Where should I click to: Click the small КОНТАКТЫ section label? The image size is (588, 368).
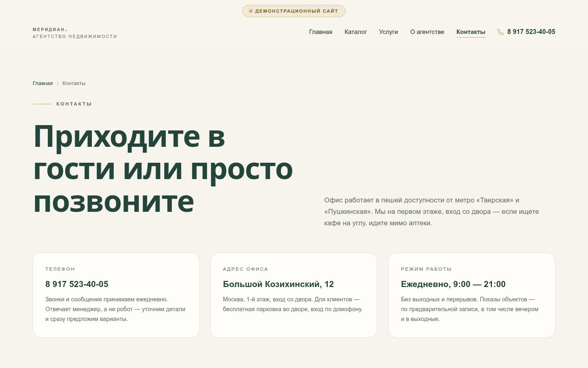coord(74,104)
